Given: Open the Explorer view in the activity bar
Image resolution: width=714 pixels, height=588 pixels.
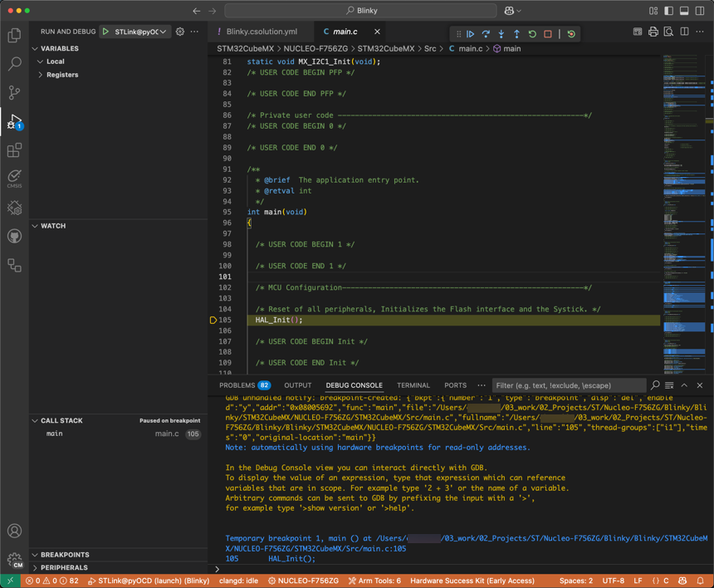Looking at the screenshot, I should click(x=15, y=36).
